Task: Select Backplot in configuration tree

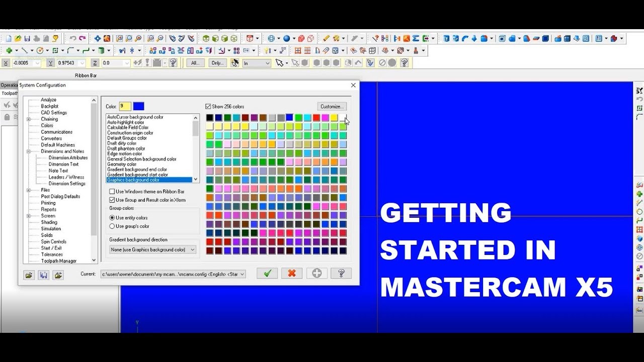Action: (50, 106)
